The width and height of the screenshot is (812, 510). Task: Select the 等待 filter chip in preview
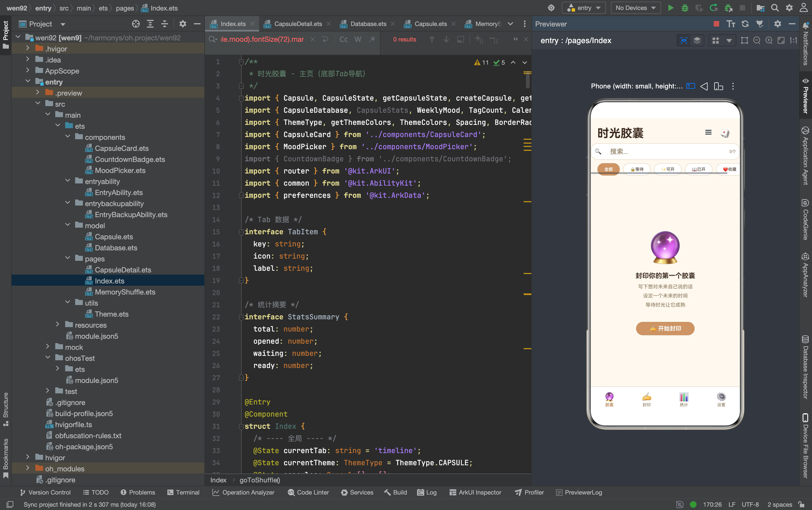tap(637, 169)
